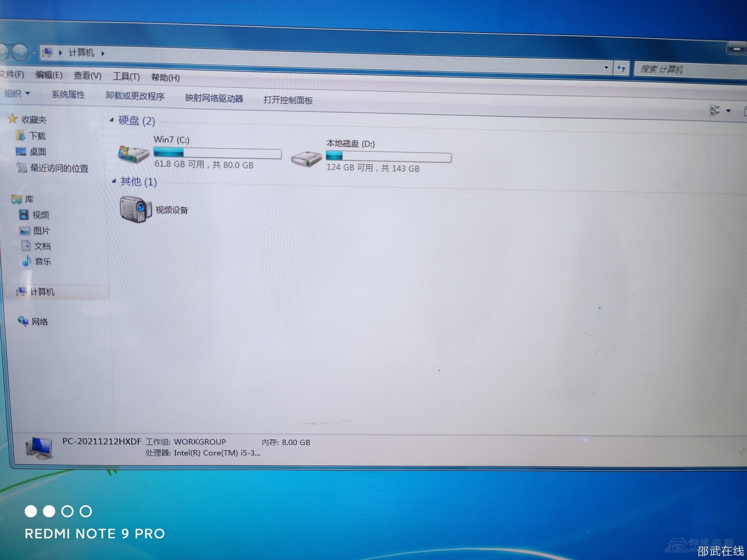
Task: Open 图片 library in sidebar
Action: 41,231
